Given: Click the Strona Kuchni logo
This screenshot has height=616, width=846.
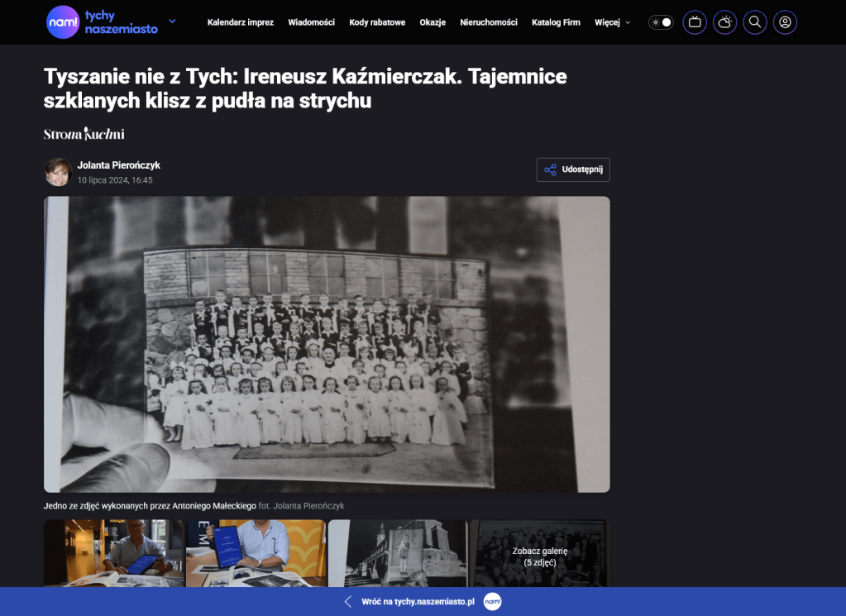Looking at the screenshot, I should 84,134.
